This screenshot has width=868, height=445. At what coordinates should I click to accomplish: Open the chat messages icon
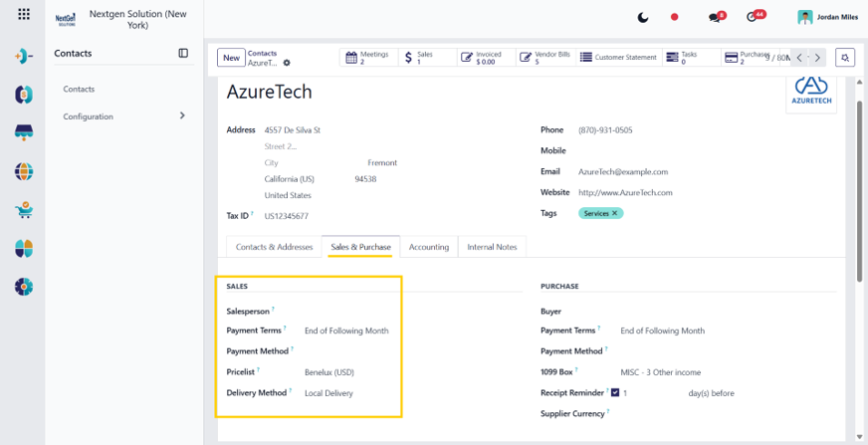(717, 17)
